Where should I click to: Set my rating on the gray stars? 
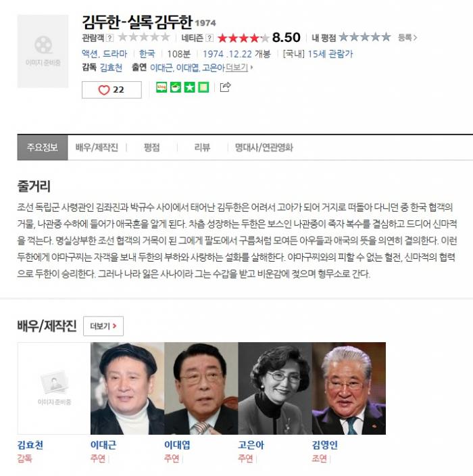point(365,37)
